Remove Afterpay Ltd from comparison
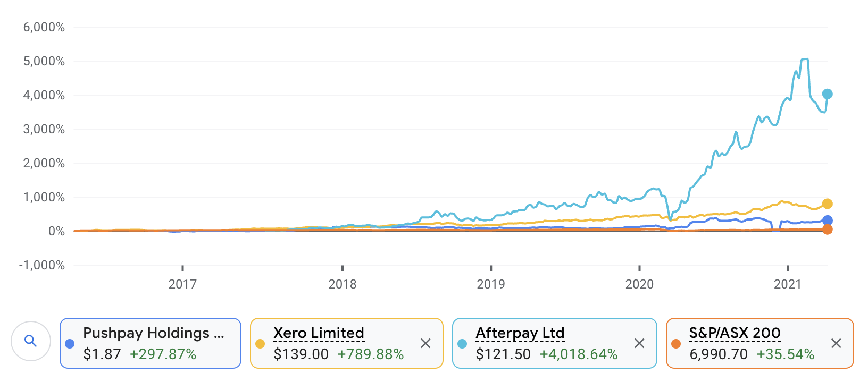Screen dimensions: 868x373 point(639,343)
